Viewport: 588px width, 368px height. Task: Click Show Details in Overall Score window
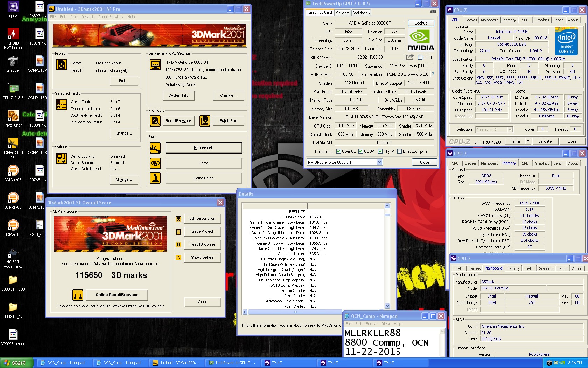[x=202, y=257]
